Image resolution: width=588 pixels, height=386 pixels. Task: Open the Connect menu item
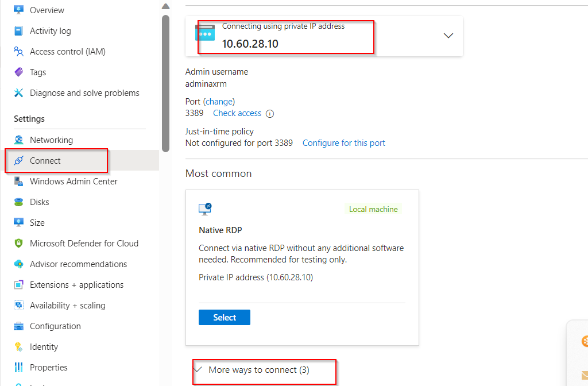pyautogui.click(x=45, y=161)
